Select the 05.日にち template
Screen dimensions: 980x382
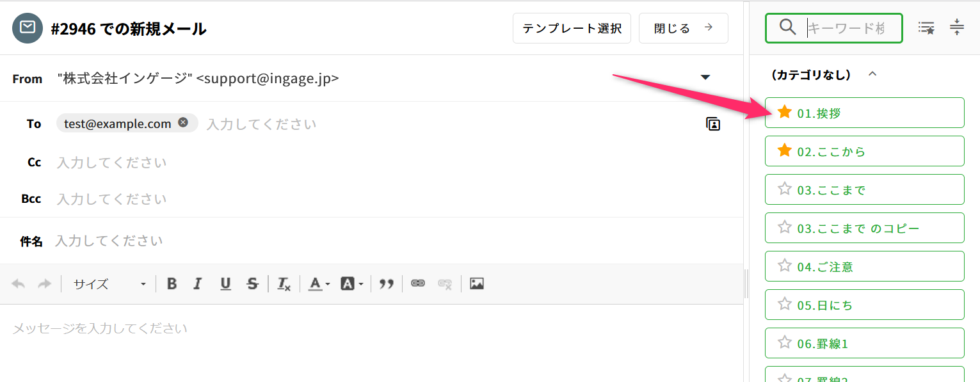[864, 305]
